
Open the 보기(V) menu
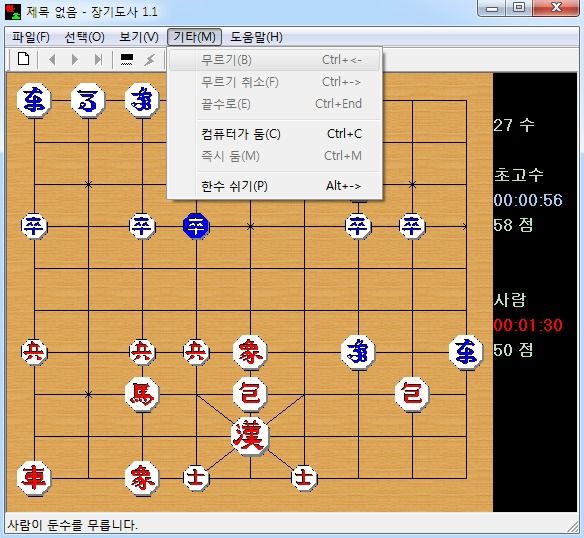139,37
